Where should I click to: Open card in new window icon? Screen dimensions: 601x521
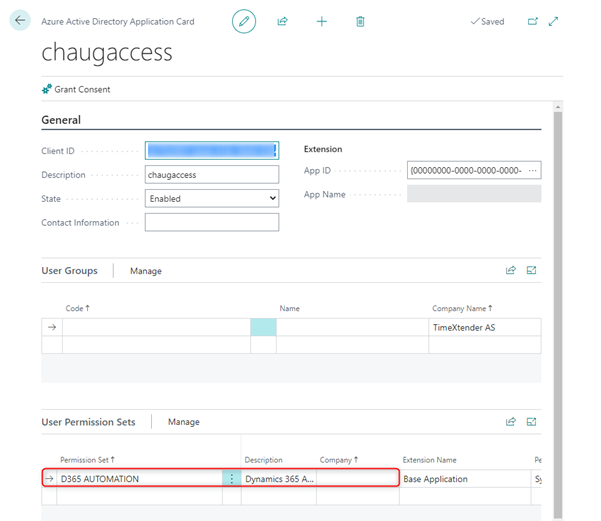click(532, 21)
